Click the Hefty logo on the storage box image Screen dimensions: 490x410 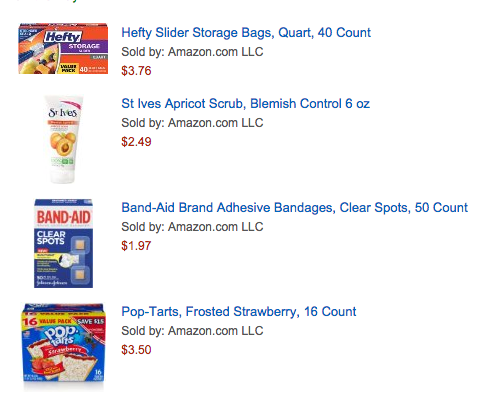pos(63,37)
